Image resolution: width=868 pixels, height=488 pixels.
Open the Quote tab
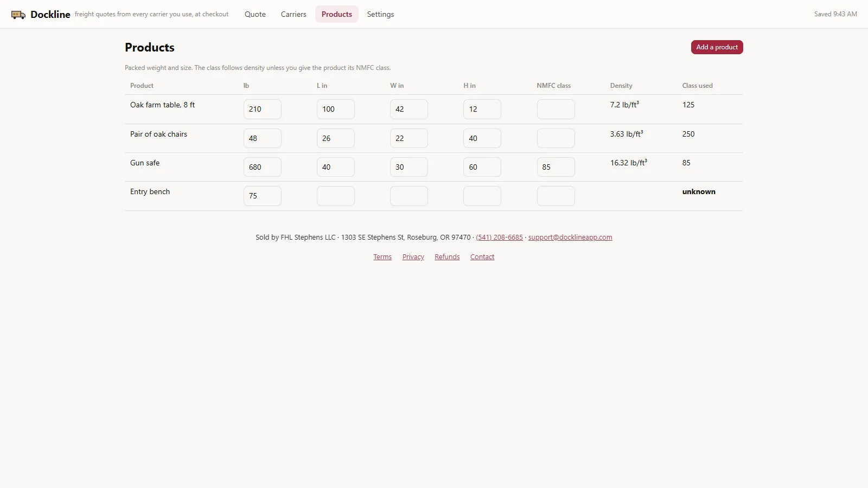[255, 14]
